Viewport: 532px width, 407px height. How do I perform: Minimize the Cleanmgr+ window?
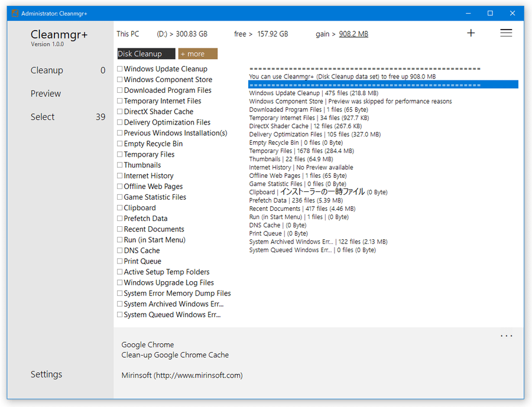coord(468,13)
